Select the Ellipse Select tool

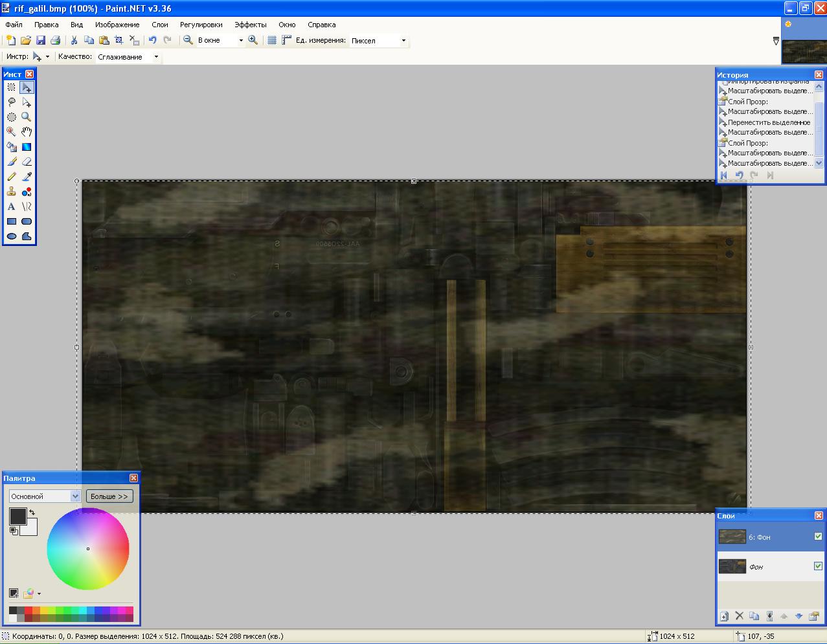tap(12, 117)
